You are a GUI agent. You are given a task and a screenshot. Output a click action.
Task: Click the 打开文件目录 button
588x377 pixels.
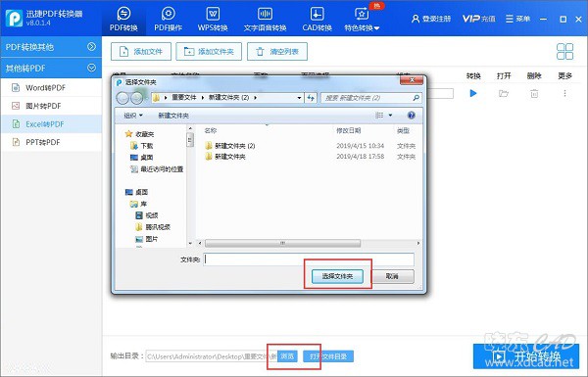pyautogui.click(x=328, y=356)
